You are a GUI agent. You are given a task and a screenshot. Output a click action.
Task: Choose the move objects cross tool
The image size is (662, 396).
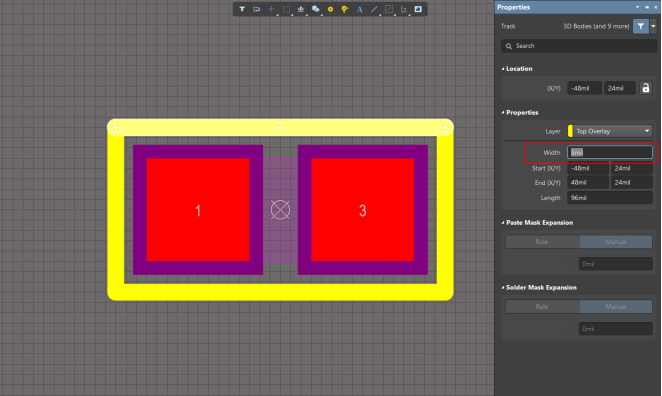[x=271, y=9]
